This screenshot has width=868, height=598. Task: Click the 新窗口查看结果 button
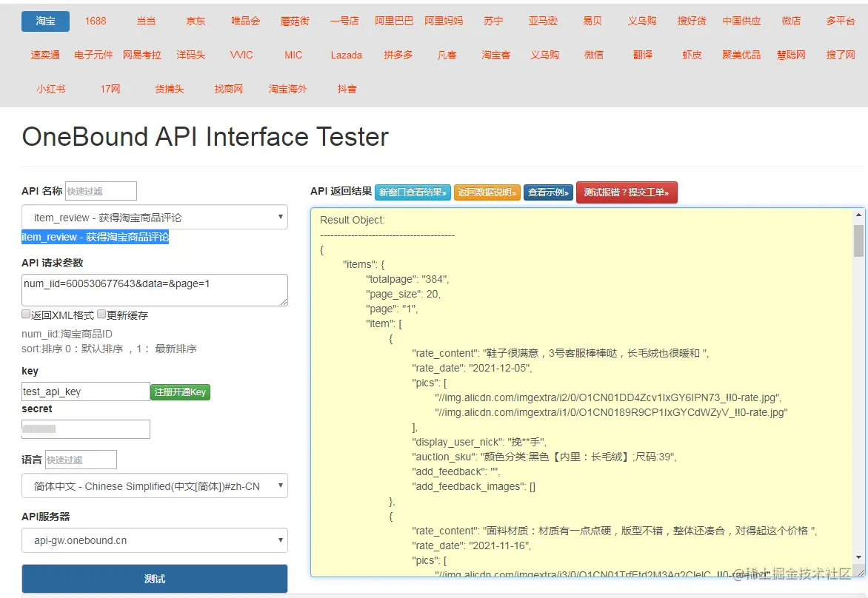pos(413,192)
